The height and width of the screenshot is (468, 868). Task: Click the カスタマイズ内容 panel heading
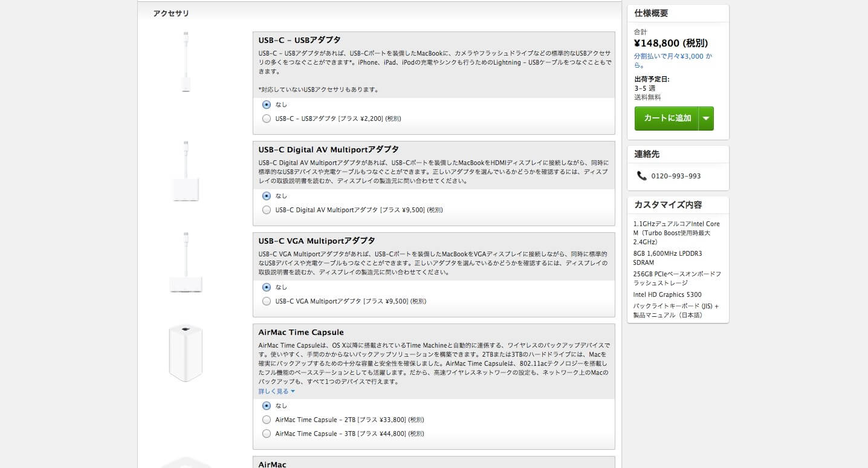pos(668,204)
